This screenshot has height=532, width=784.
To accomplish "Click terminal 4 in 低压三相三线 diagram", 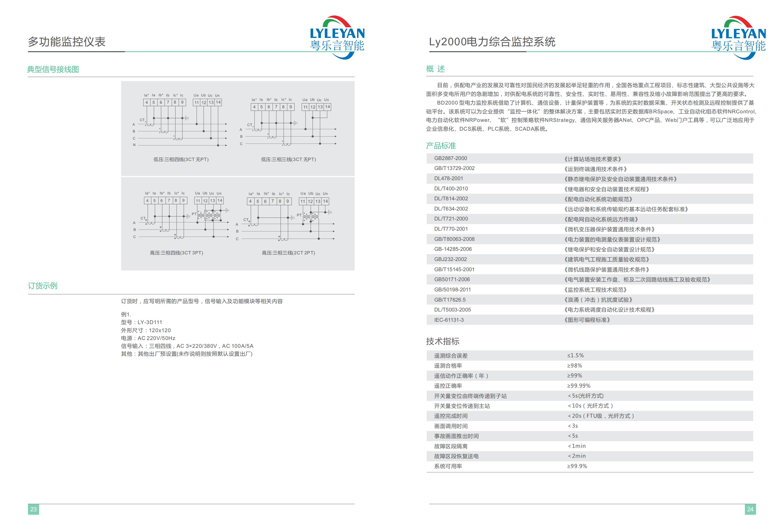I will (254, 107).
